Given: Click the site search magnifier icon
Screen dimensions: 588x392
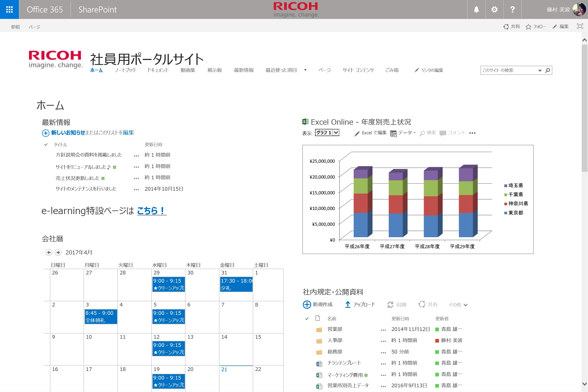Looking at the screenshot, I should [x=548, y=70].
